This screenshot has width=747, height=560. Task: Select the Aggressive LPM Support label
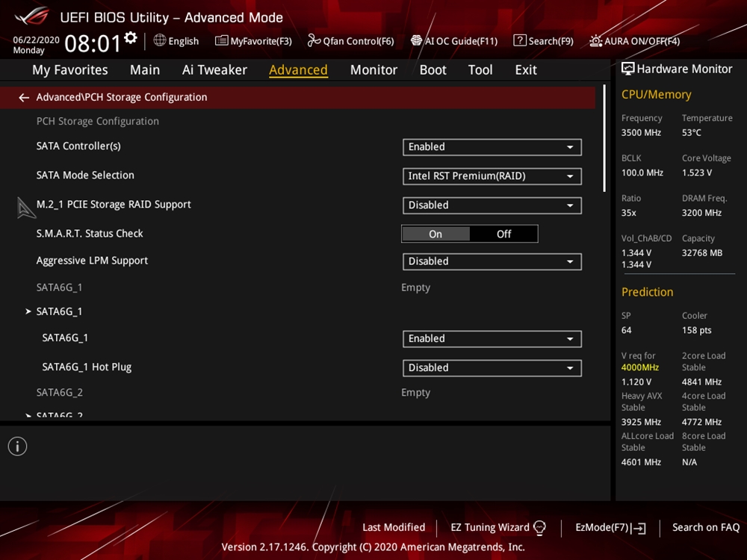click(92, 261)
